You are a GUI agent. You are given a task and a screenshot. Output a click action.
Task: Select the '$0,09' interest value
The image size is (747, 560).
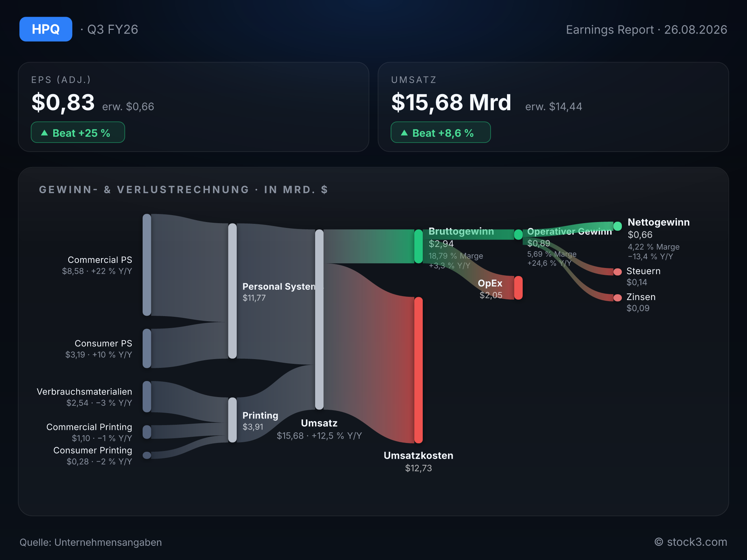[638, 308]
